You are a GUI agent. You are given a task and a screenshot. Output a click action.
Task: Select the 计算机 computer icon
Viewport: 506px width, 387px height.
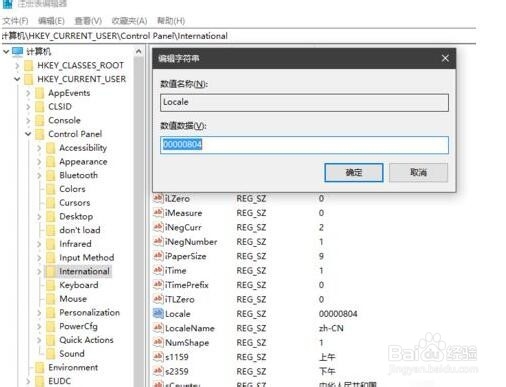(17, 51)
